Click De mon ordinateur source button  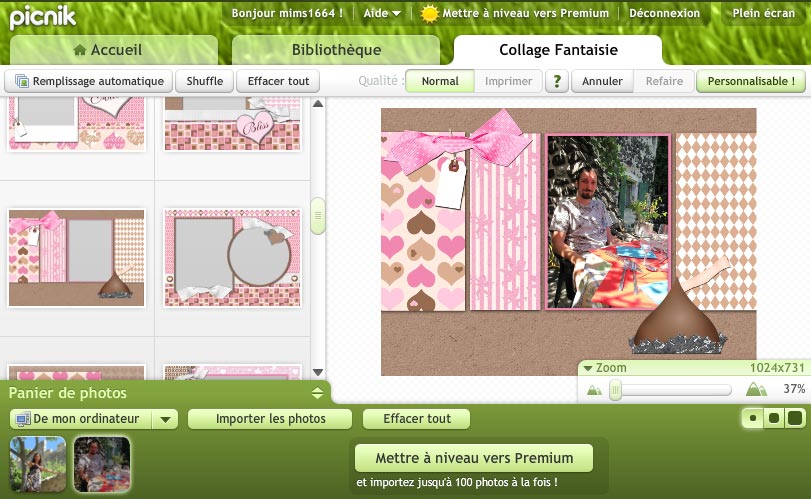pos(81,419)
